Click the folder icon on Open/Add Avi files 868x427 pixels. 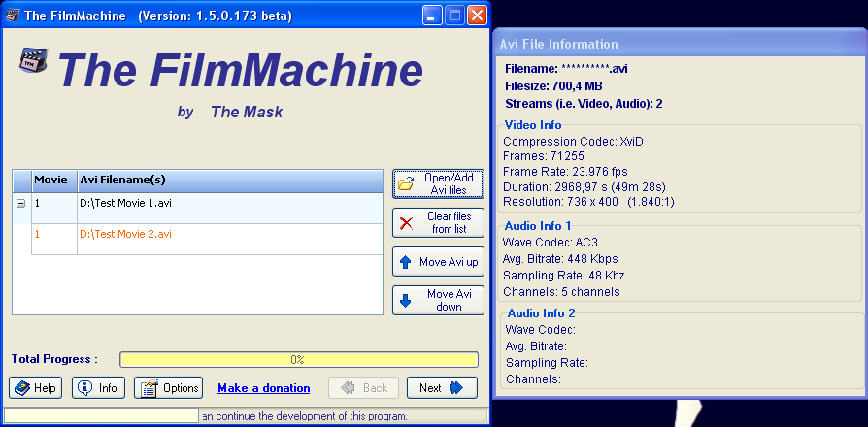[x=406, y=184]
